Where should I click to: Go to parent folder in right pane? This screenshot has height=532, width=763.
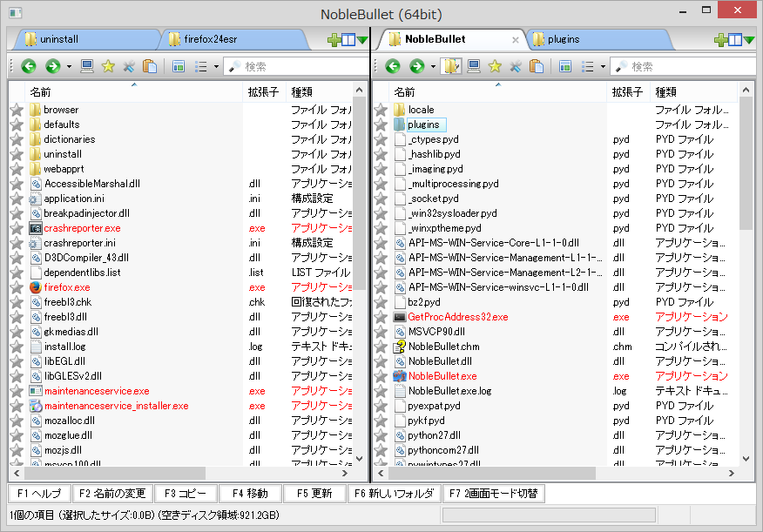451,66
